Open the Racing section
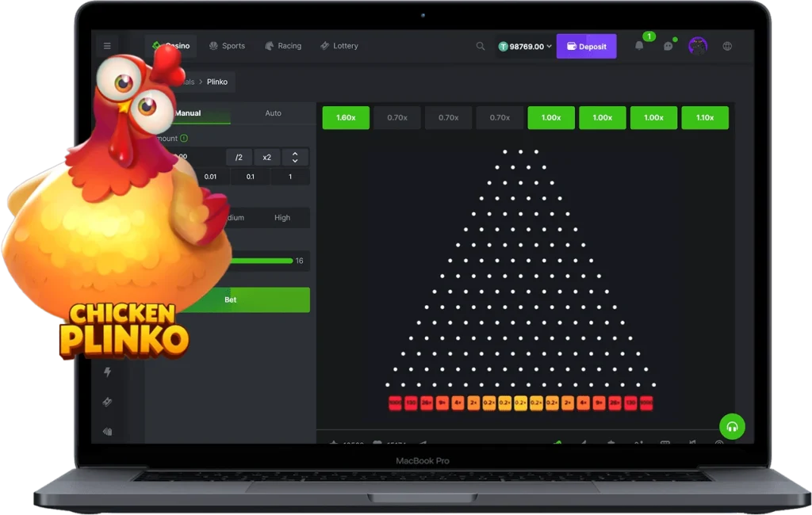Image resolution: width=812 pixels, height=515 pixels. click(x=283, y=45)
